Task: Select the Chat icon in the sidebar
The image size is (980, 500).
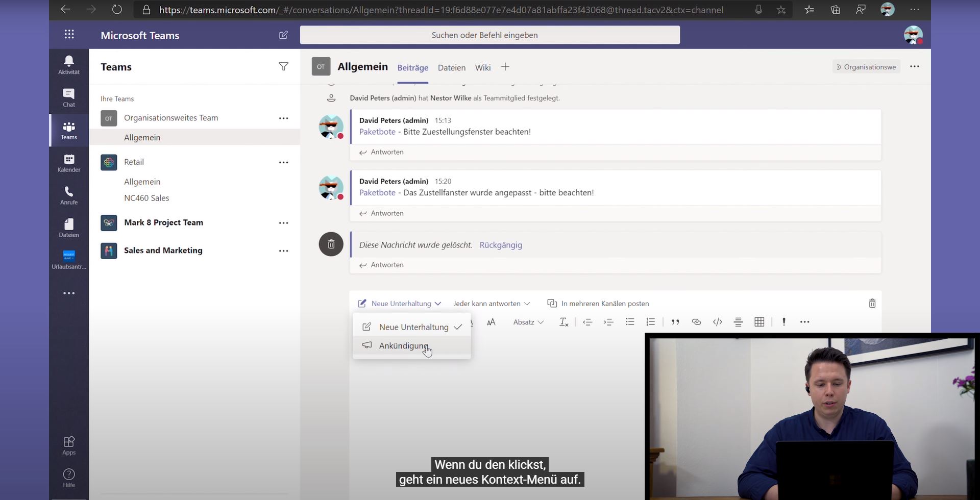Action: pyautogui.click(x=68, y=96)
